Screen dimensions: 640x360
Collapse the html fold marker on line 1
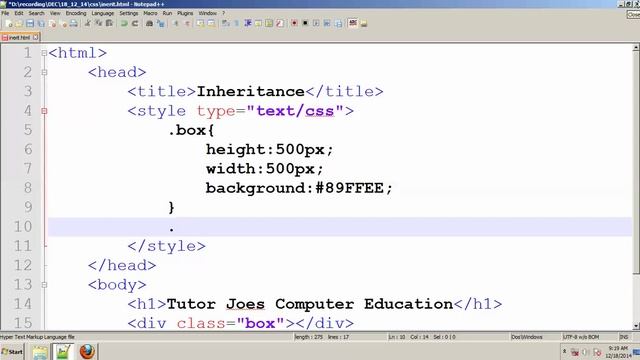click(44, 53)
